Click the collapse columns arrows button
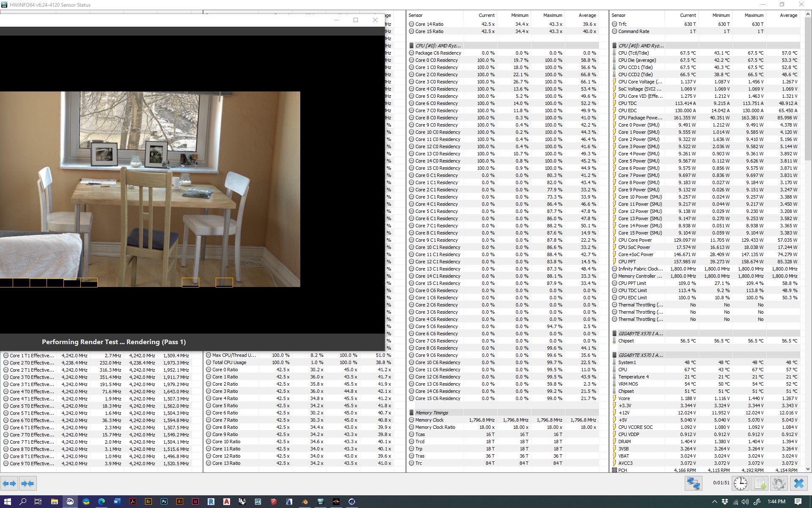The height and width of the screenshot is (508, 812). (x=27, y=483)
